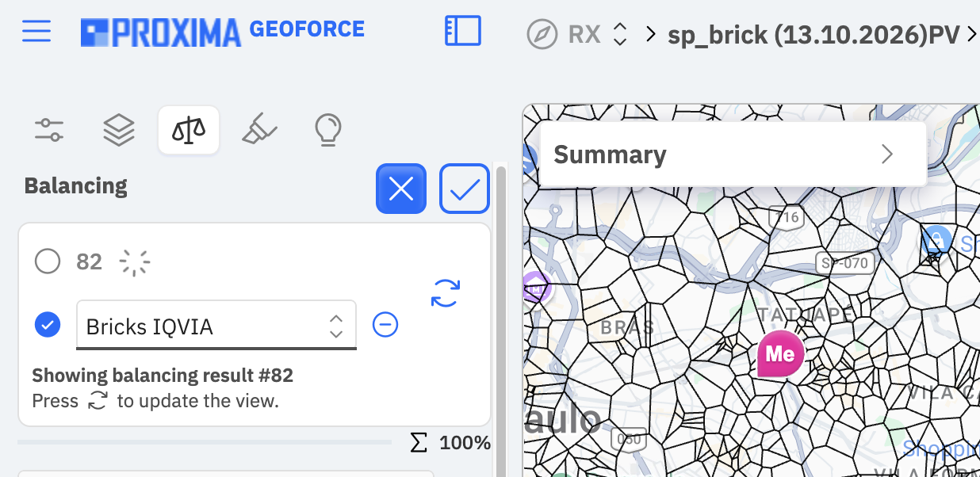
Task: Click the pink Me map marker
Action: (780, 355)
